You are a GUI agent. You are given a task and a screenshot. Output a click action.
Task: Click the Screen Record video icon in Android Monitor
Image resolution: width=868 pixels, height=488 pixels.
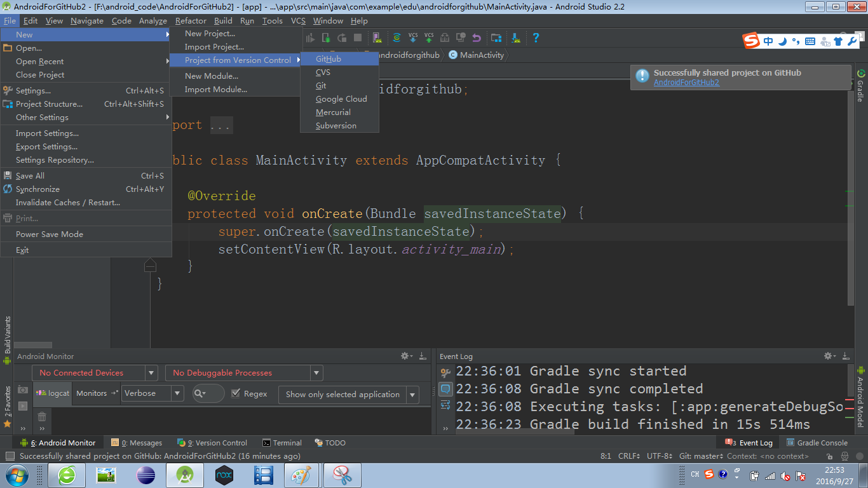tap(23, 406)
